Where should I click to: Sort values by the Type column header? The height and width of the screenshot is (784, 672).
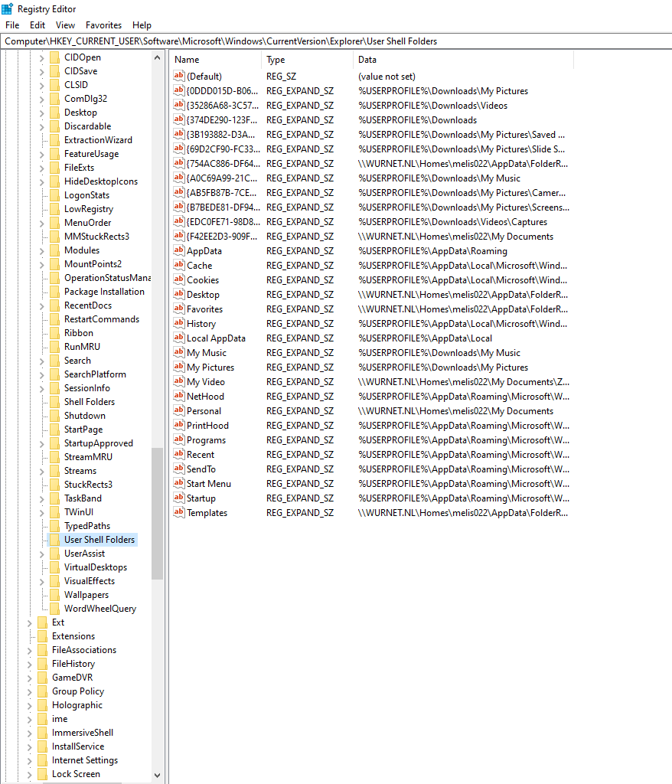(x=307, y=60)
